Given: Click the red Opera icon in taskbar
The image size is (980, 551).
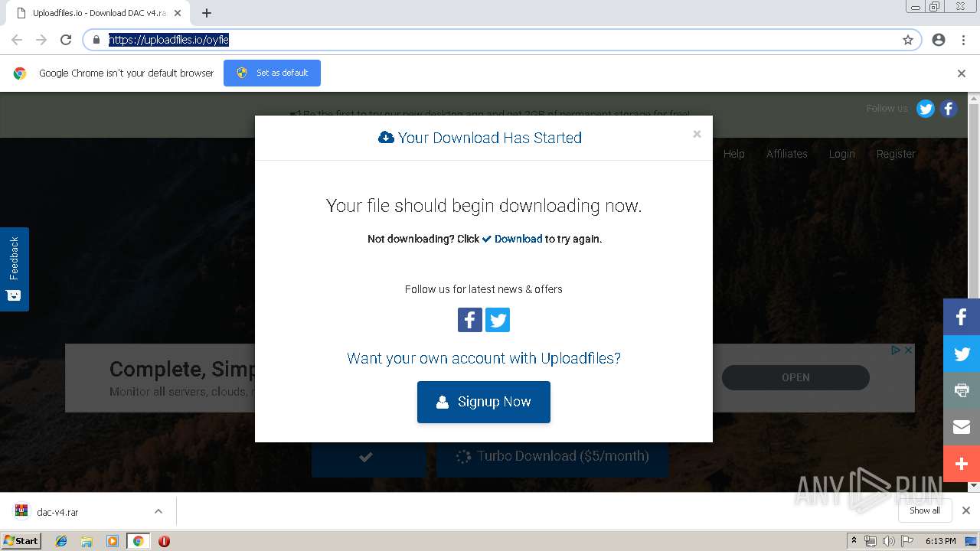Looking at the screenshot, I should point(164,541).
